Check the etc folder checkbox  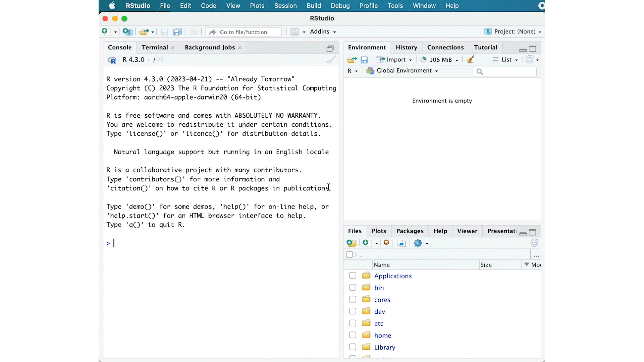coord(353,323)
